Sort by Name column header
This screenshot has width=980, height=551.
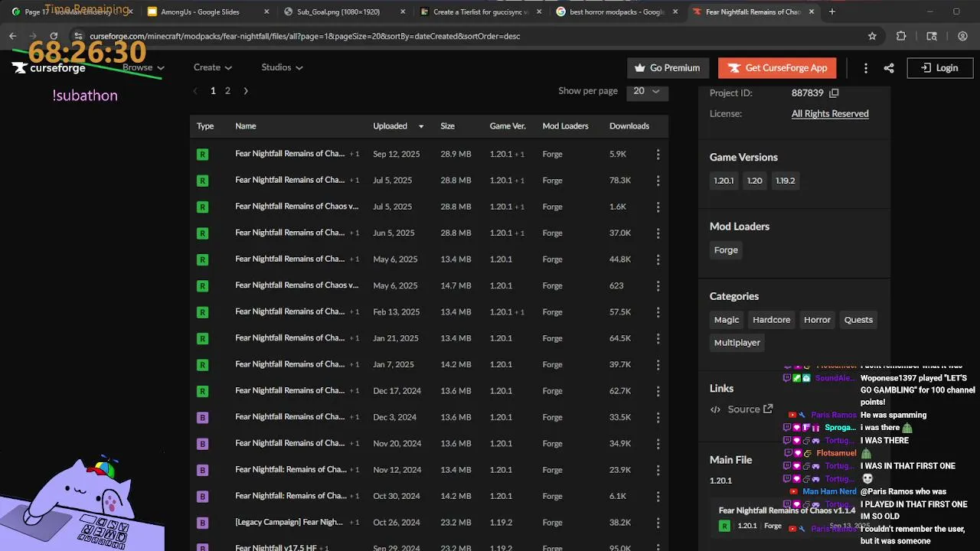(x=246, y=126)
